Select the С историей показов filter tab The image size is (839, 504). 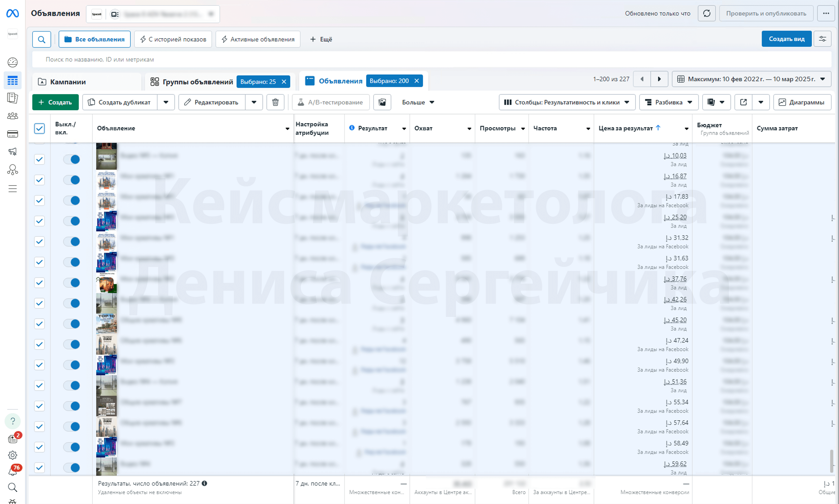tap(173, 39)
